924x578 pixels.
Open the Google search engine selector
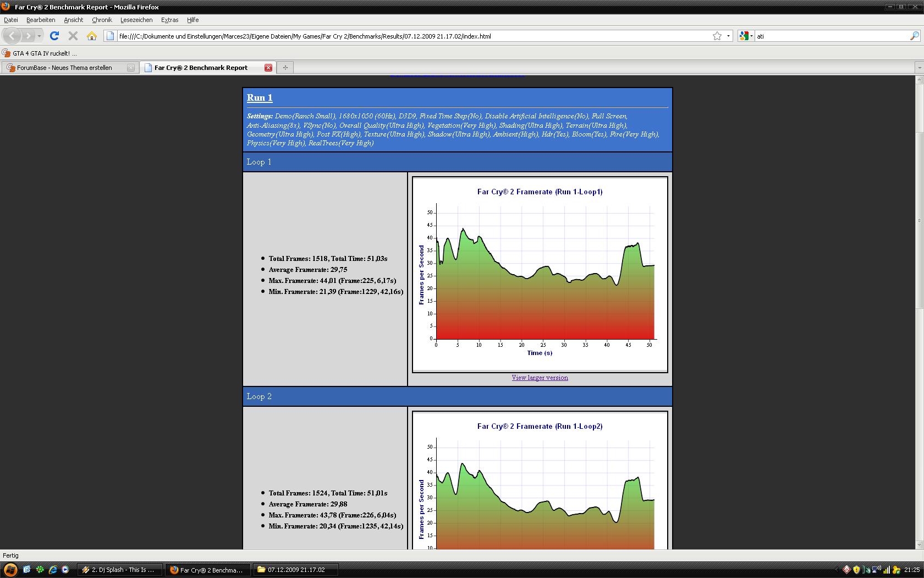click(746, 36)
